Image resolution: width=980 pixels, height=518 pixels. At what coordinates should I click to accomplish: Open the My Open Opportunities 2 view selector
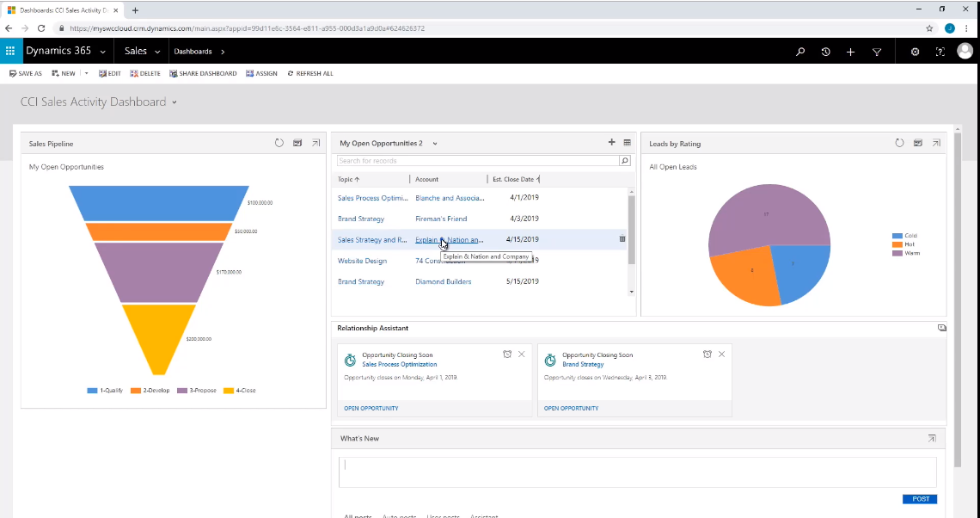[x=435, y=143]
